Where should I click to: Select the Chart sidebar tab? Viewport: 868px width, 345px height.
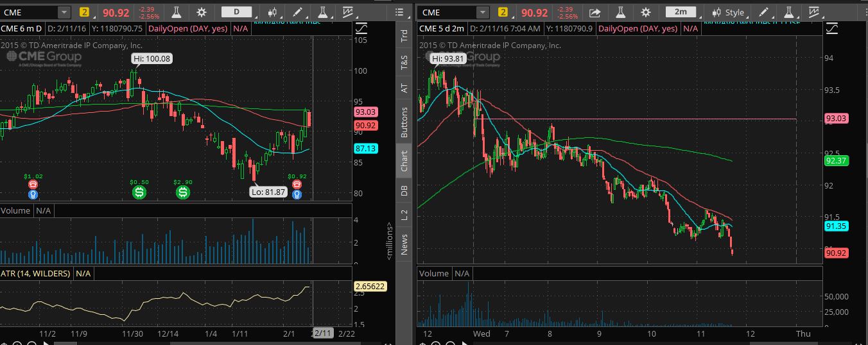point(404,162)
